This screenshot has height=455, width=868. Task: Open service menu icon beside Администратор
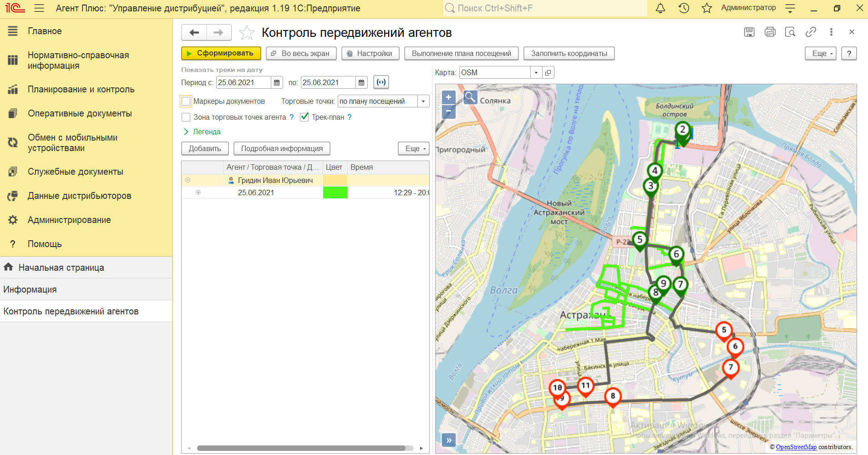pos(791,8)
